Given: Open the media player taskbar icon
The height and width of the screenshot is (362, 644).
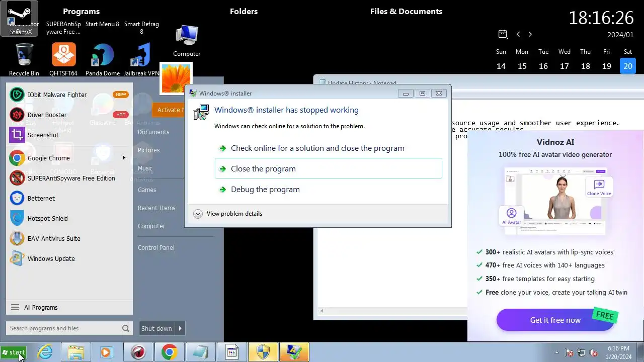Looking at the screenshot, I should tap(106, 352).
